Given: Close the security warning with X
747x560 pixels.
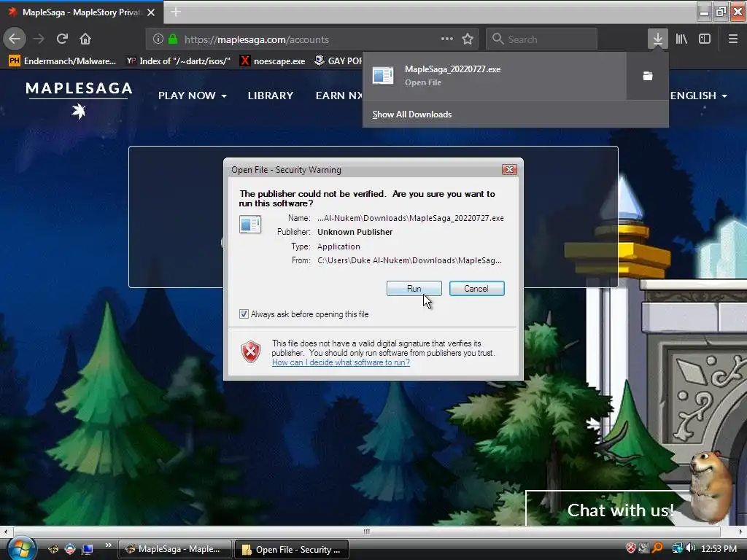Looking at the screenshot, I should pyautogui.click(x=509, y=169).
